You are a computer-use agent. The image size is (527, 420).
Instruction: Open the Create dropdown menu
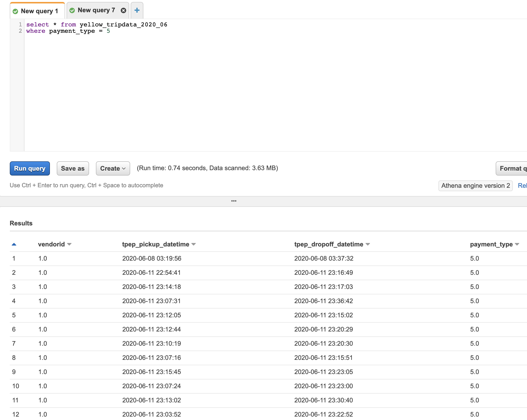[x=113, y=168]
